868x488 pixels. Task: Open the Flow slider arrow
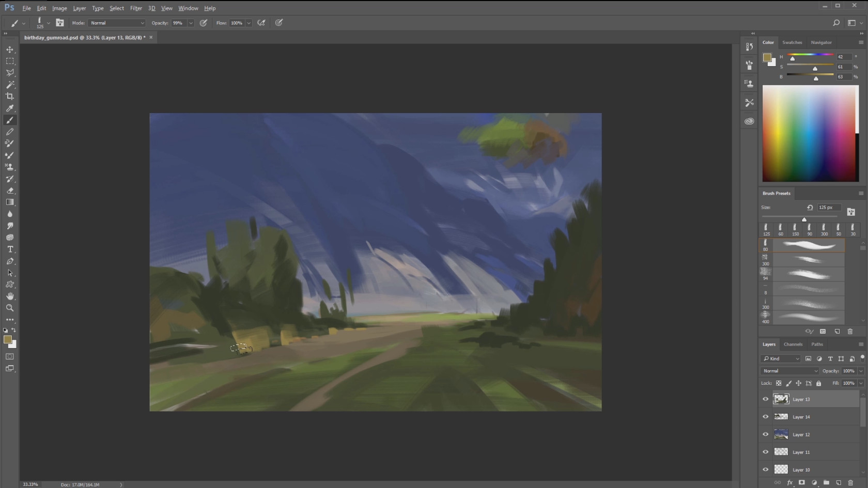(249, 23)
